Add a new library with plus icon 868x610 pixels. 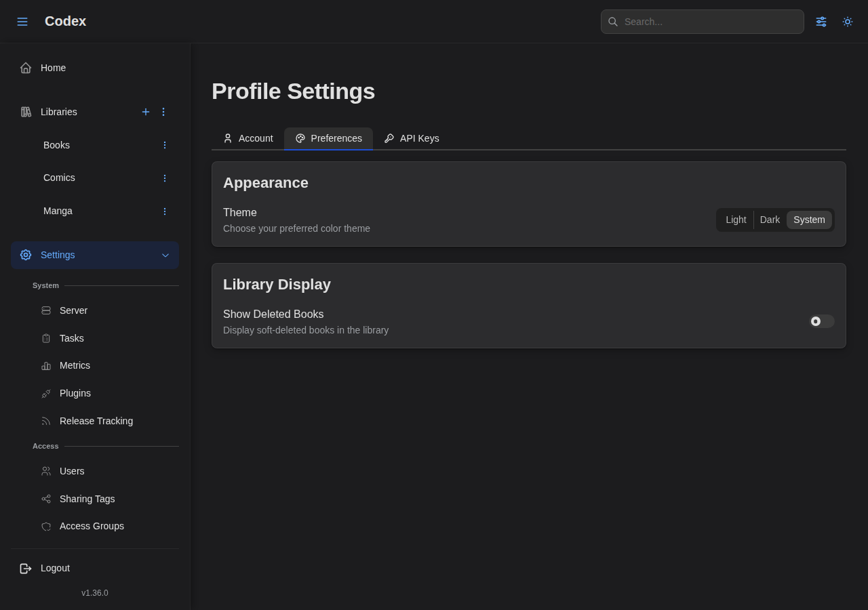pos(146,112)
